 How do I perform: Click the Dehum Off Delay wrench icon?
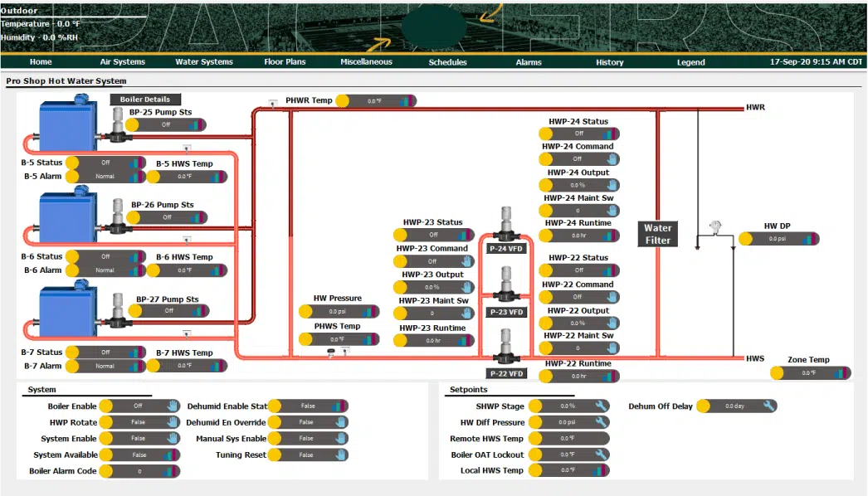[768, 406]
